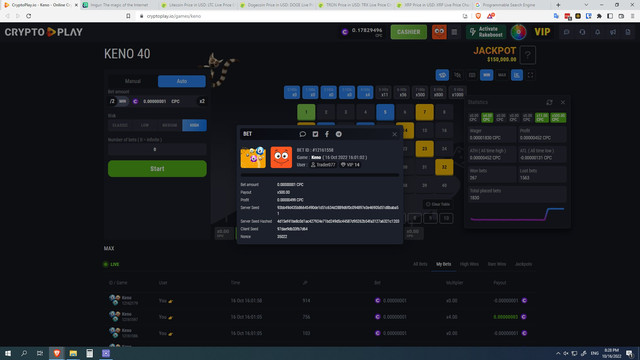The image size is (640, 360).
Task: Open the document icon in header
Action: pos(628,32)
